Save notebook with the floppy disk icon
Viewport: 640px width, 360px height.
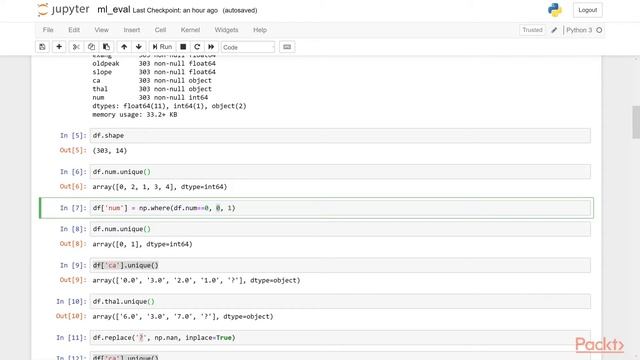pos(42,47)
